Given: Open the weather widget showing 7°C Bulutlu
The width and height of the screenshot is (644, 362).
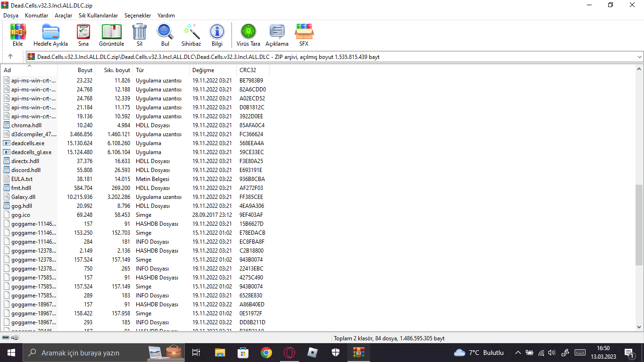Looking at the screenshot, I should point(479,353).
